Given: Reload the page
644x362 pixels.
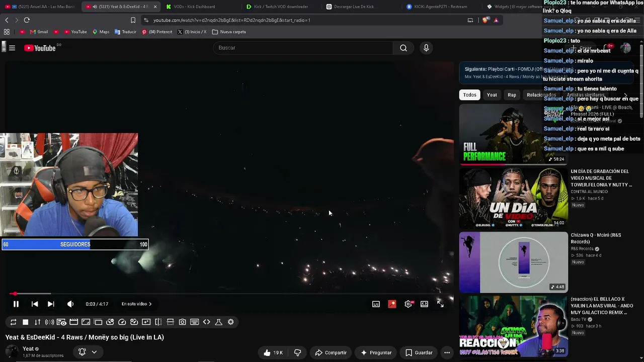Looking at the screenshot, I should pyautogui.click(x=27, y=20).
